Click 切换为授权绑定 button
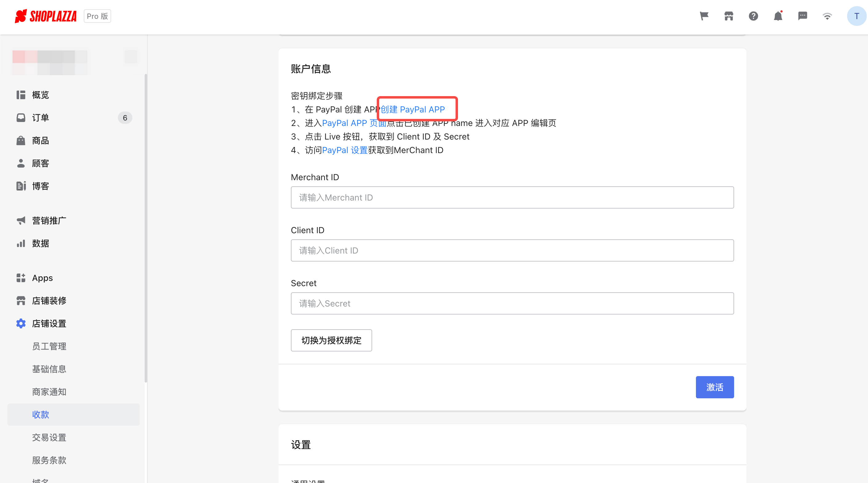The image size is (868, 483). pyautogui.click(x=331, y=340)
